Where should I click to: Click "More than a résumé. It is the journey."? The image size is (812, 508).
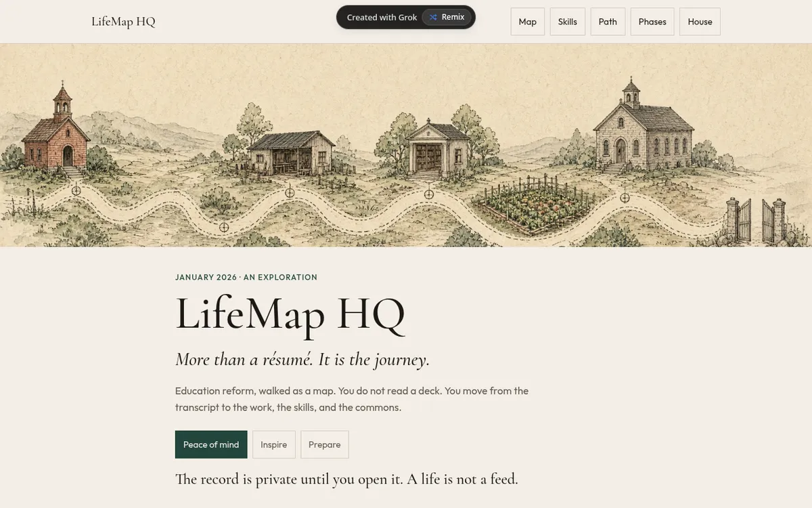302,359
